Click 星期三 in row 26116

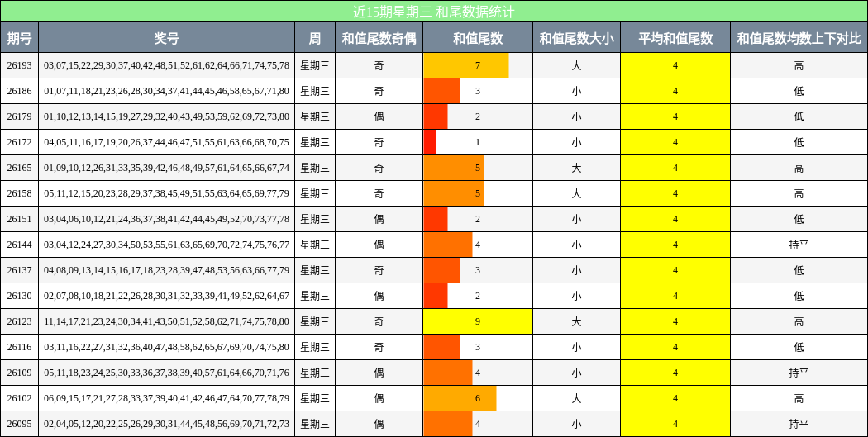315,347
